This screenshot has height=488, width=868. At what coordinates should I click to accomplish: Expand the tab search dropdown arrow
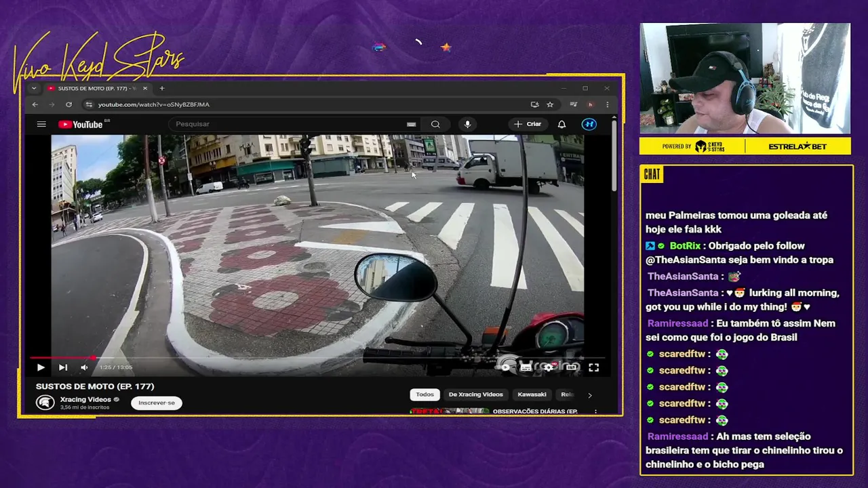pos(33,88)
